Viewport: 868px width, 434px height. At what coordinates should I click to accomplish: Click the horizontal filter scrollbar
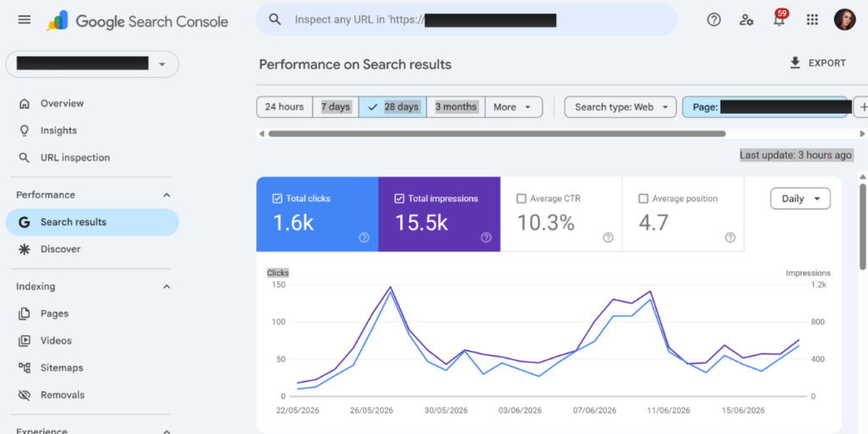497,133
